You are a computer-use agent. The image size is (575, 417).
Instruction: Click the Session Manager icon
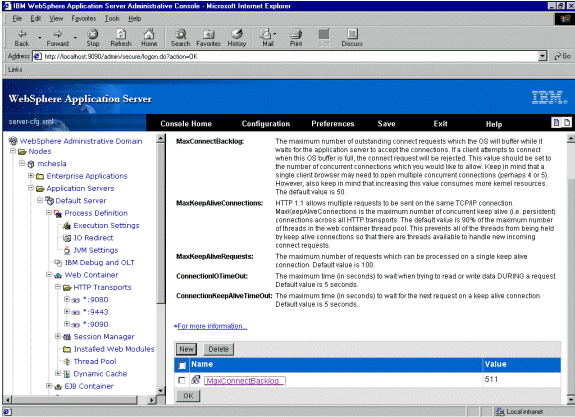coord(67,337)
